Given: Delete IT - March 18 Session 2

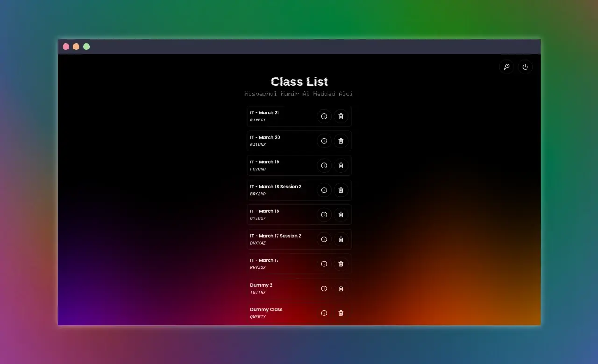Looking at the screenshot, I should coord(341,190).
